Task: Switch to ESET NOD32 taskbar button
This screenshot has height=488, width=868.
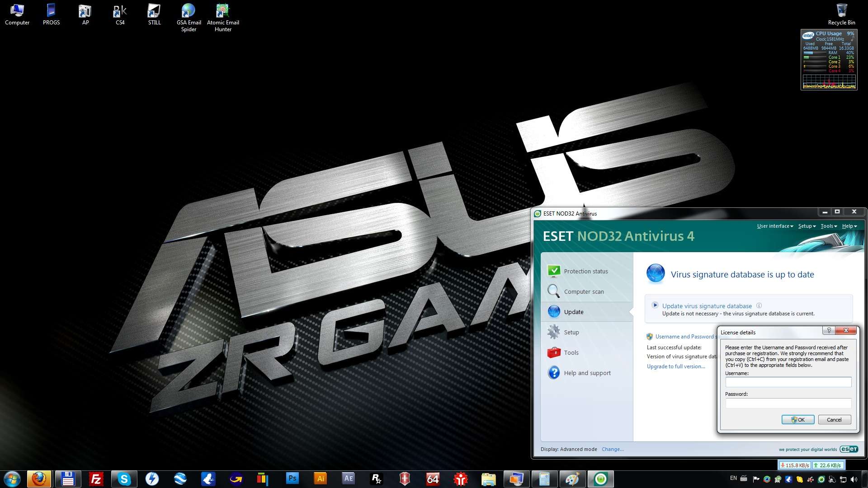Action: (600, 479)
